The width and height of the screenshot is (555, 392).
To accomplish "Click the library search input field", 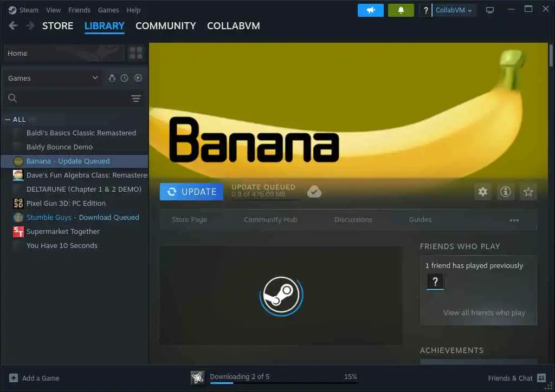I will click(73, 98).
